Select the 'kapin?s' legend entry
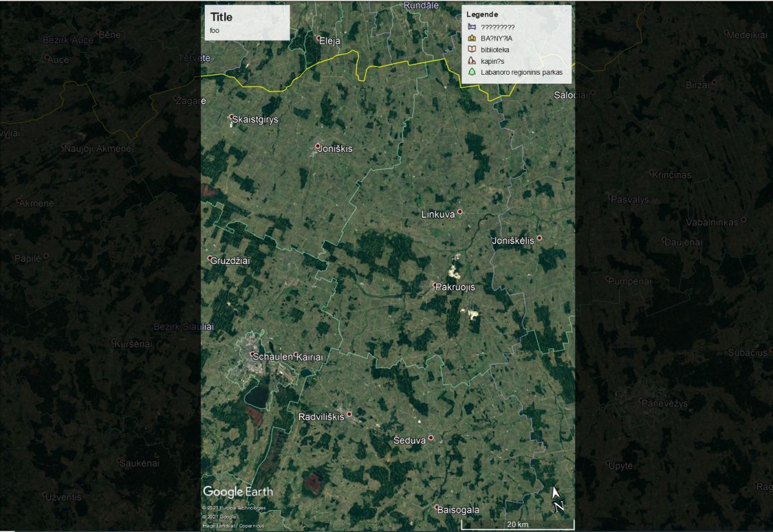Screen dimensions: 773x532 (x=493, y=61)
